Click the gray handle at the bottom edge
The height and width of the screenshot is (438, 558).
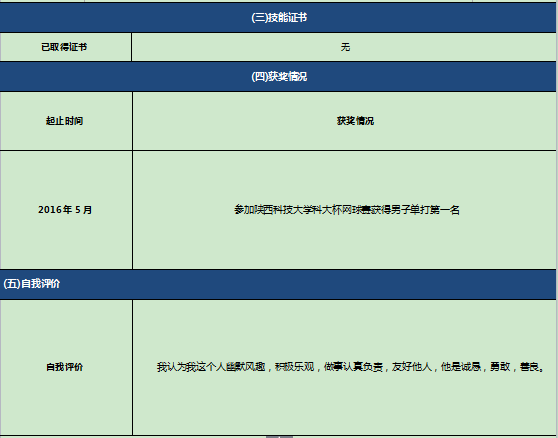coord(279,437)
